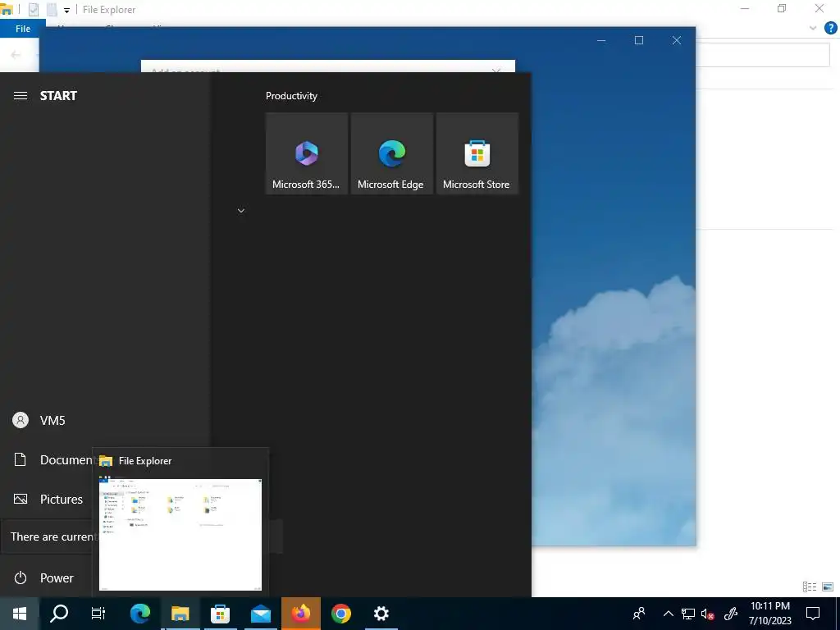Switch to Settings gear on the taskbar
The height and width of the screenshot is (630, 840).
[x=381, y=614]
